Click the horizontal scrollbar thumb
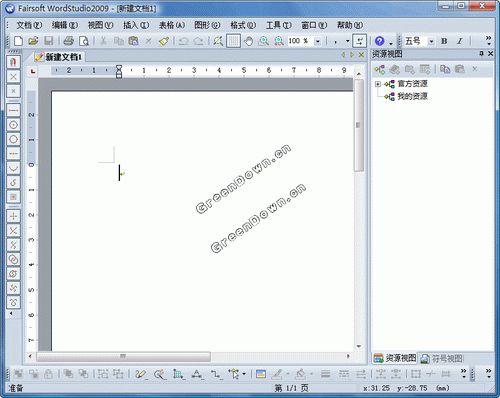 (x=123, y=356)
